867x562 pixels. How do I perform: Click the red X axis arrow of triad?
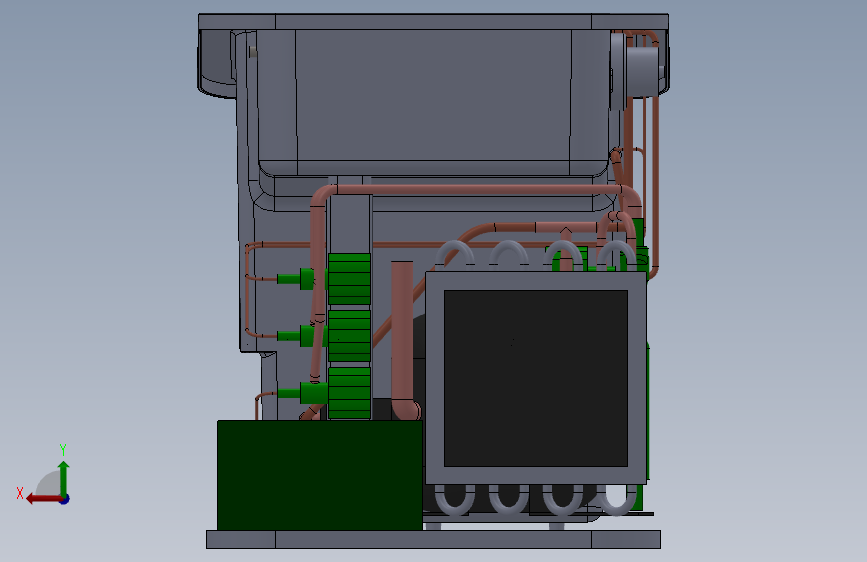(x=43, y=499)
